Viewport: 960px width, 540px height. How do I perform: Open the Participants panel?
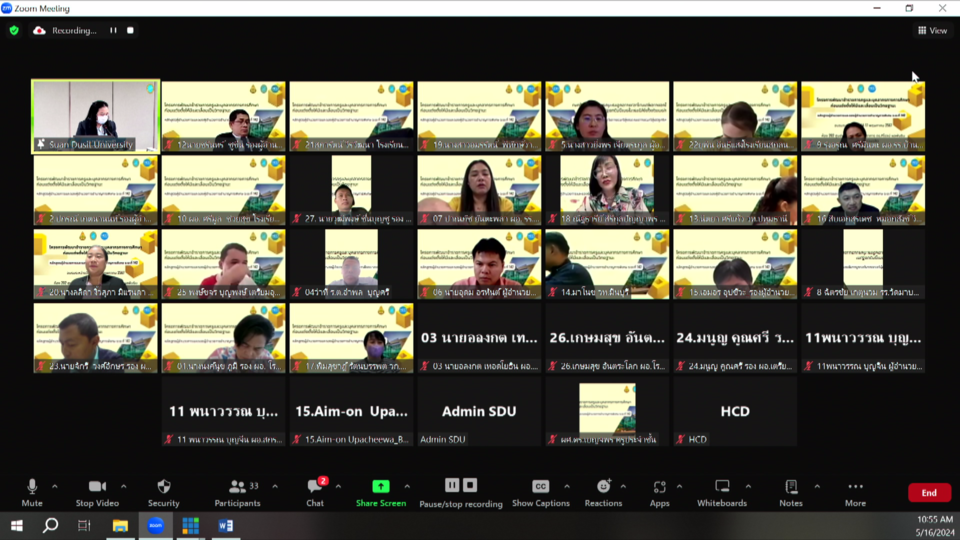click(x=237, y=487)
